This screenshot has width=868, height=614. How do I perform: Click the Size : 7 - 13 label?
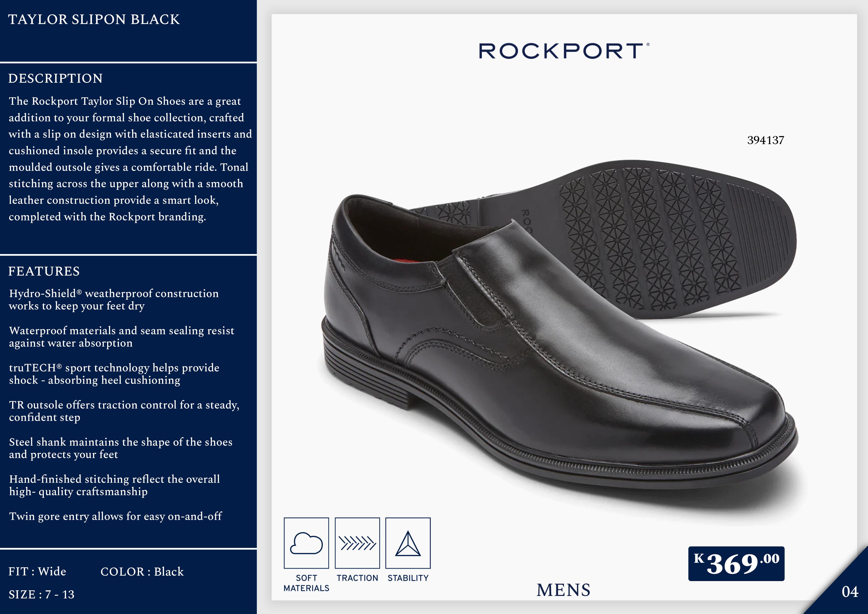41,594
